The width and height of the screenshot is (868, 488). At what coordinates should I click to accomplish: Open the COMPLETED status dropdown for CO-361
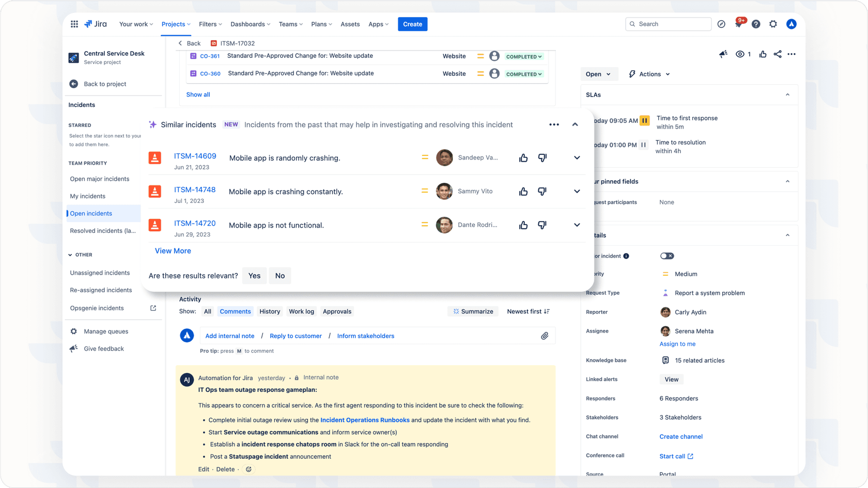(523, 57)
